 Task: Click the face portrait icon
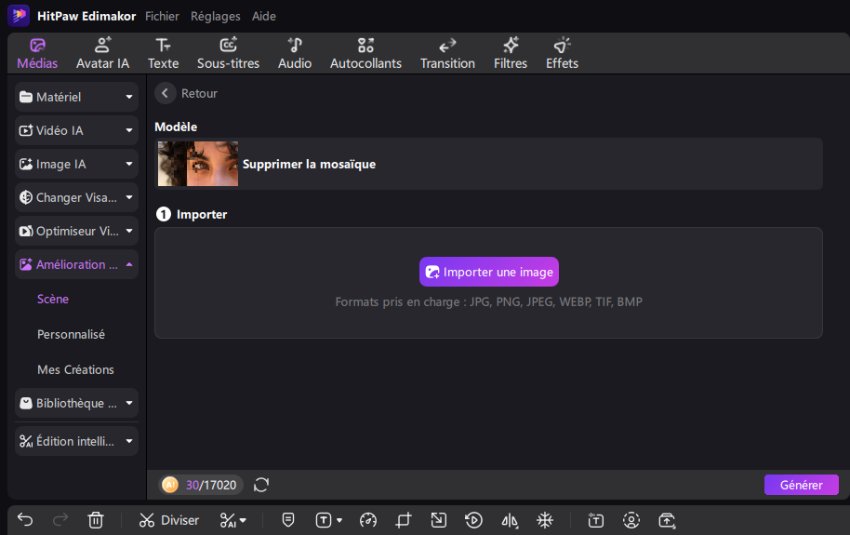(x=631, y=520)
